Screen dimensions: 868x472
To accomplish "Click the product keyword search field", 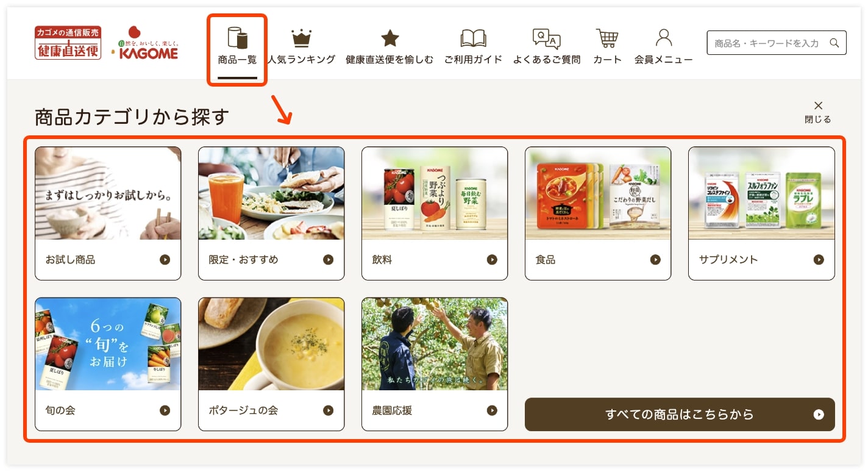I will 777,43.
